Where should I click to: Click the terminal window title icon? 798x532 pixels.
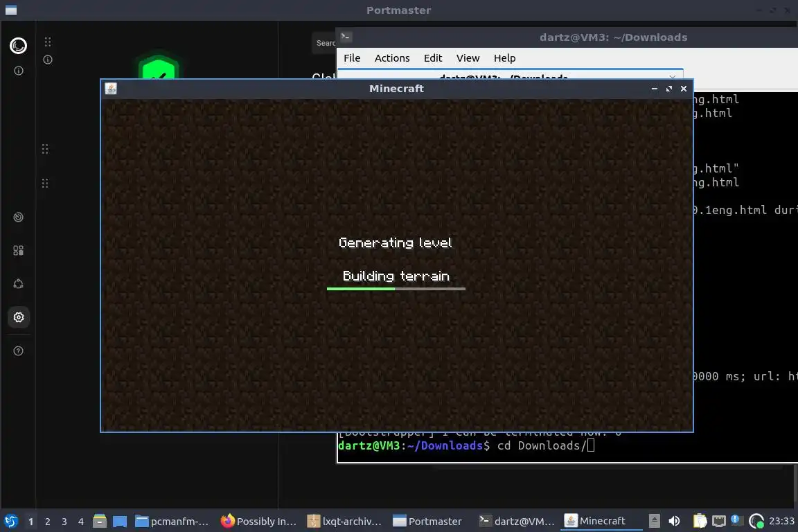tap(346, 37)
